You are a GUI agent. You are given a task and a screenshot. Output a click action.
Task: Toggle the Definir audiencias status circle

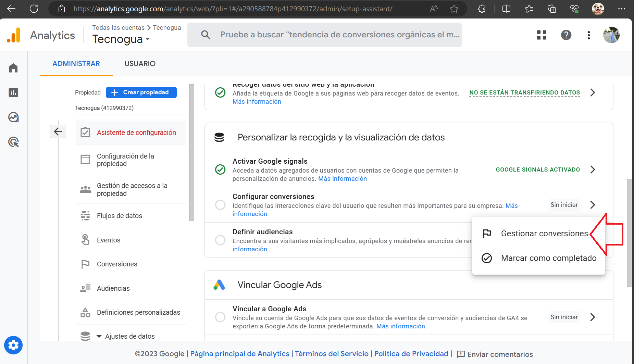point(220,240)
